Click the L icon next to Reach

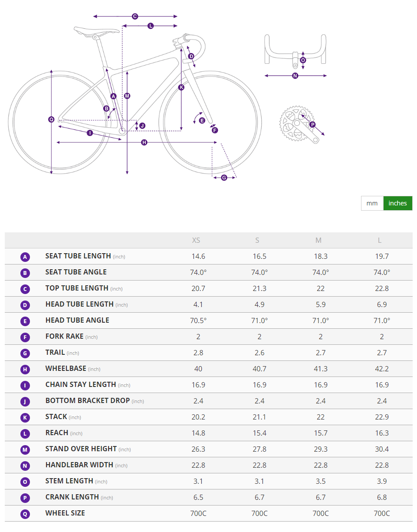pyautogui.click(x=25, y=434)
